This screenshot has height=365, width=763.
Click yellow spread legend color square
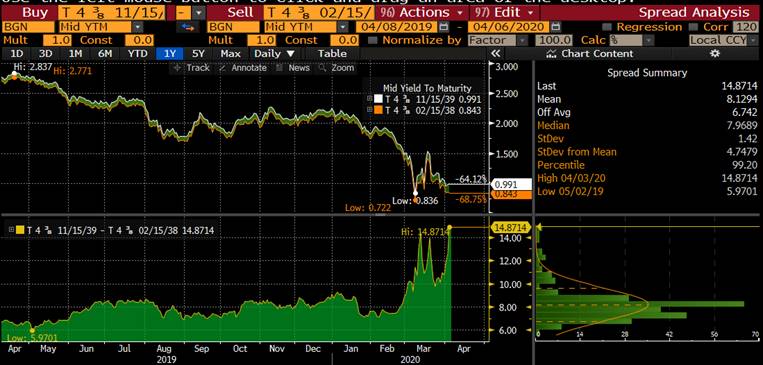pyautogui.click(x=20, y=230)
